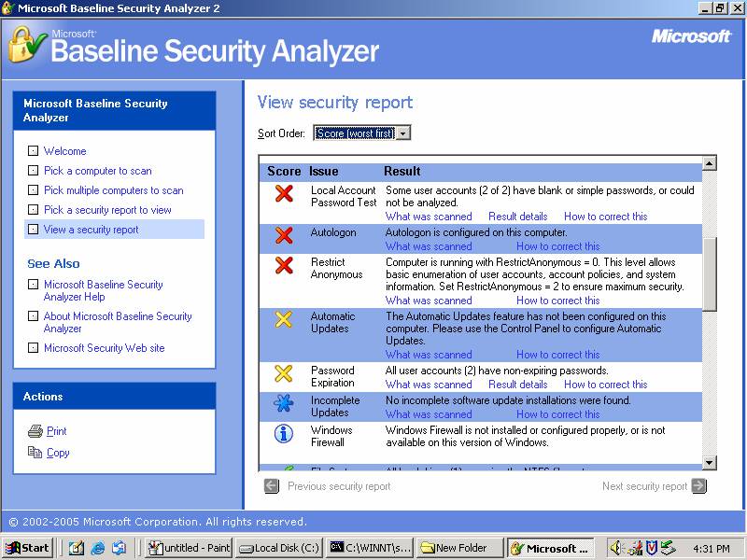Select Pick a security report to view
The image size is (747, 560).
click(x=107, y=210)
